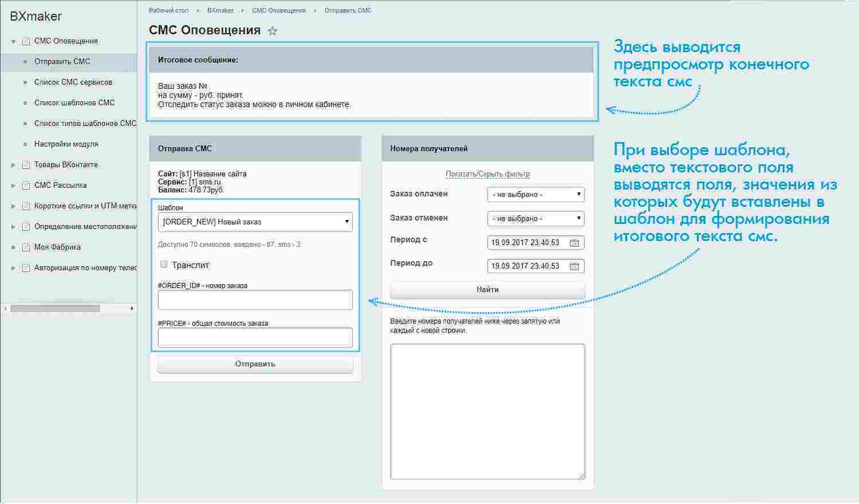Add page to favorites with star icon
The height and width of the screenshot is (504, 859).
[x=273, y=31]
